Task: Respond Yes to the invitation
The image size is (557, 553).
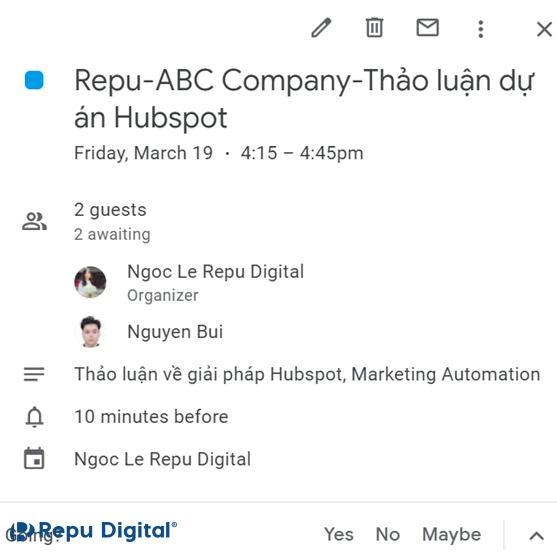Action: coord(339,534)
